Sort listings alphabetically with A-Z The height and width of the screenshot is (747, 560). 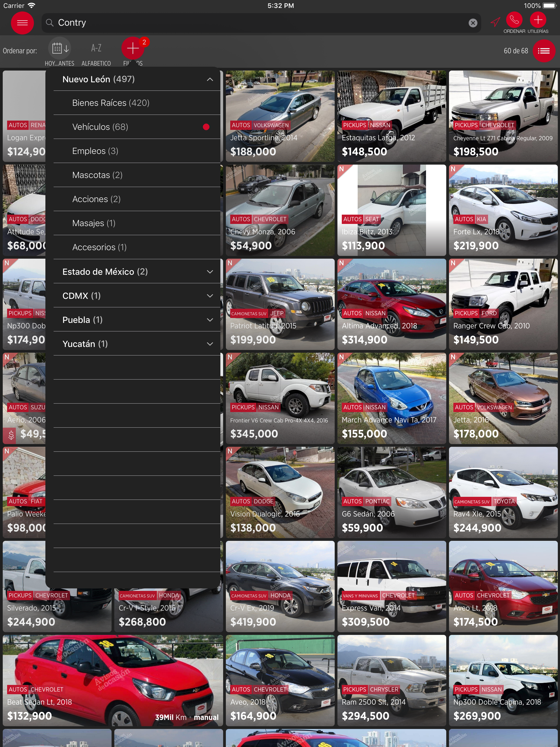click(96, 48)
